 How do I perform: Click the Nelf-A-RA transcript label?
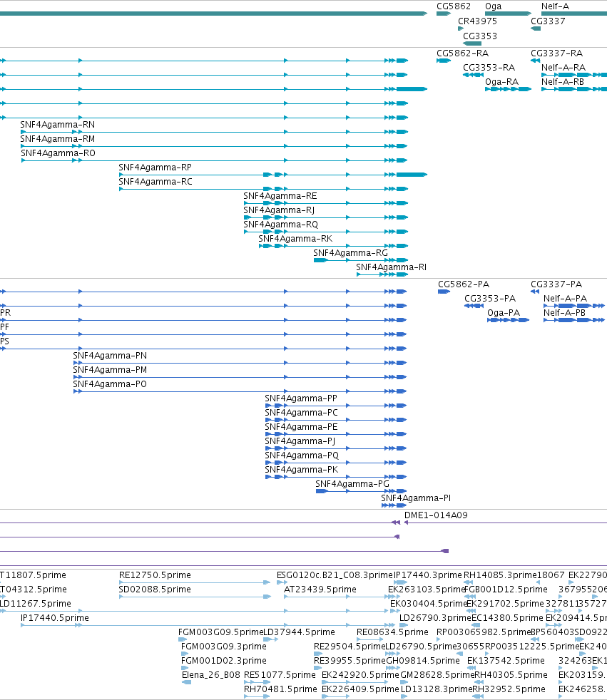pos(563,68)
